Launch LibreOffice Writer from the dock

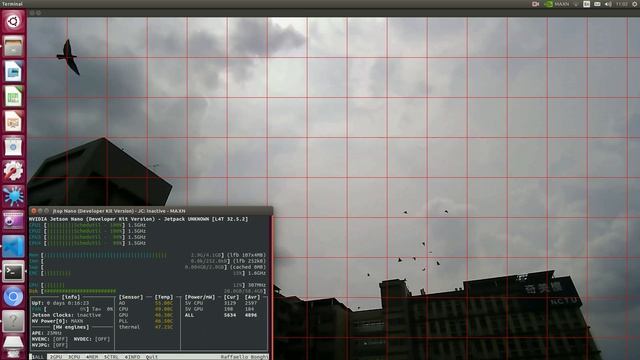[13, 71]
